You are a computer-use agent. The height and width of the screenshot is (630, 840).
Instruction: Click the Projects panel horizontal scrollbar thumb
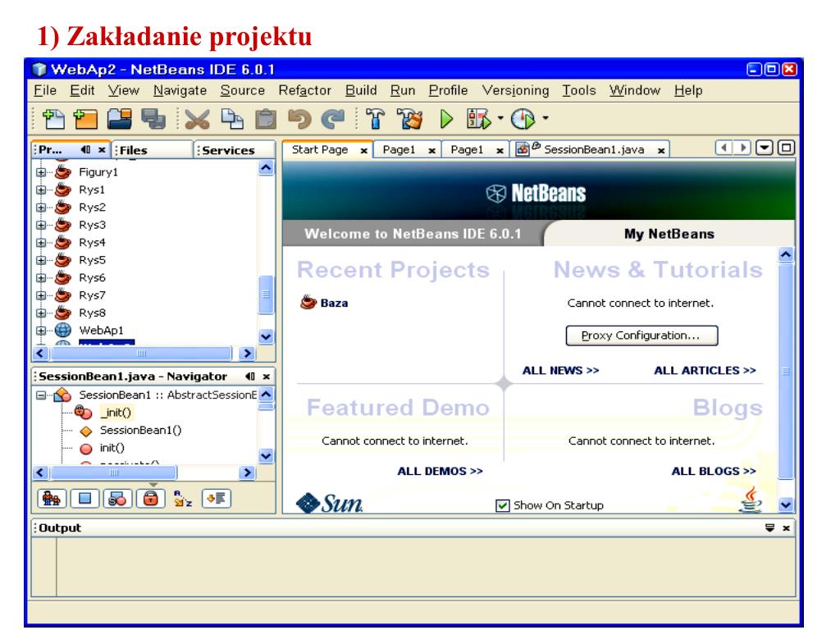coord(141,354)
